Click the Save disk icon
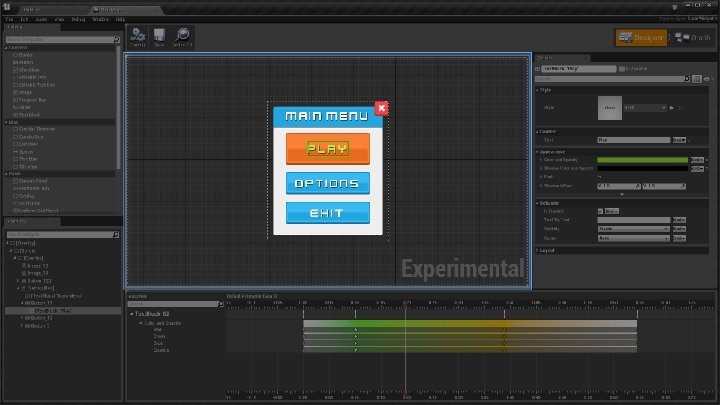This screenshot has height=405, width=720. point(159,36)
